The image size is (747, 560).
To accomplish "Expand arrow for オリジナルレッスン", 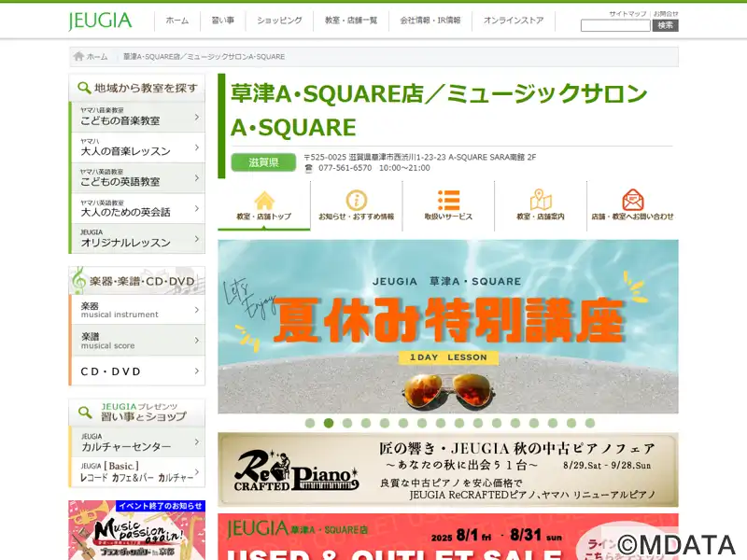I will [x=197, y=239].
